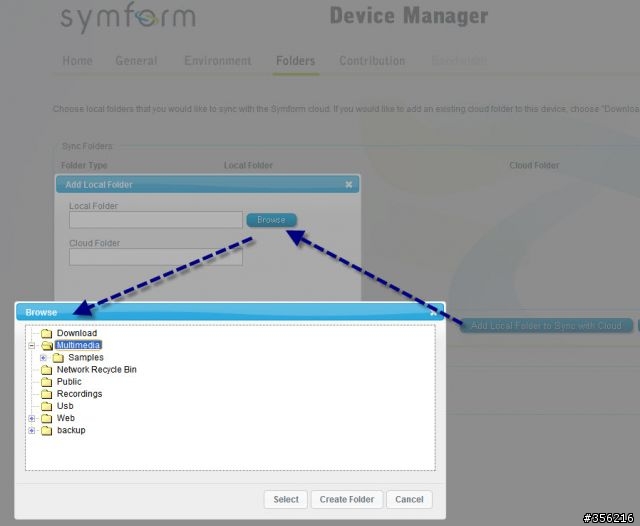This screenshot has height=526, width=640.
Task: Click the symform logo
Action: point(128,18)
